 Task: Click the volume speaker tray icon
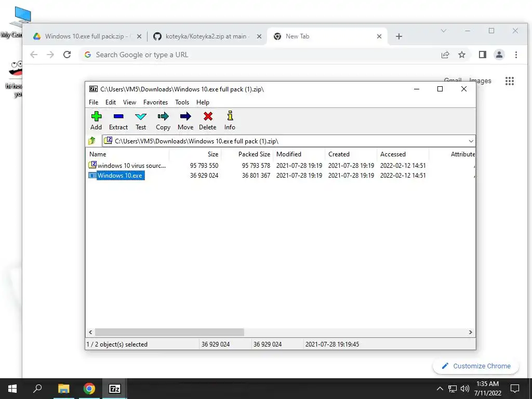click(465, 389)
